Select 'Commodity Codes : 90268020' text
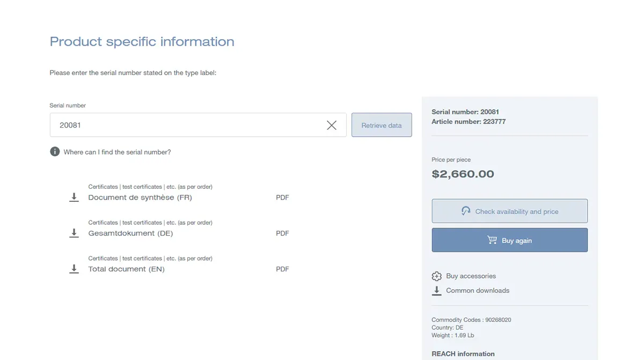644x360 pixels. point(471,320)
